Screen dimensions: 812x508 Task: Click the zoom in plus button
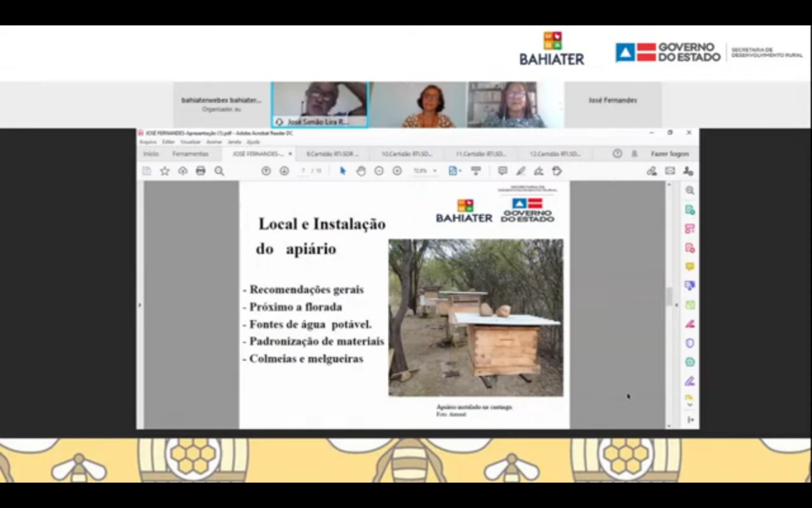(397, 171)
